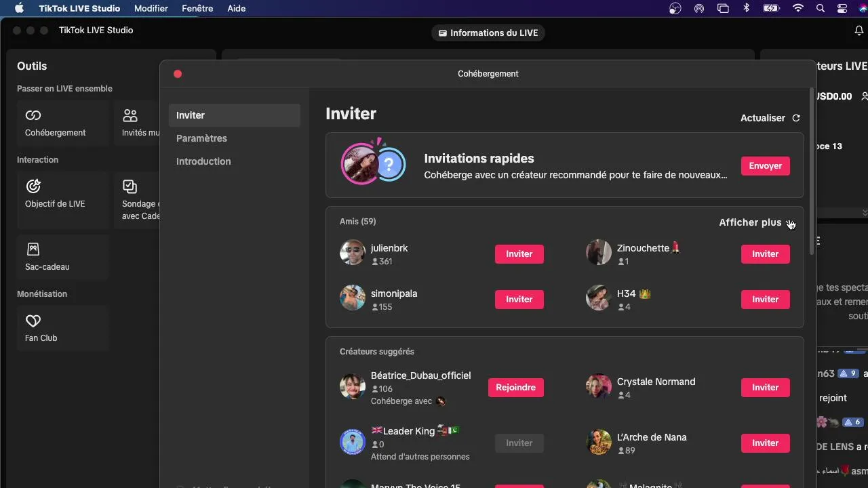Click julienbrk's profile avatar
Image resolution: width=868 pixels, height=488 pixels.
pos(353,252)
